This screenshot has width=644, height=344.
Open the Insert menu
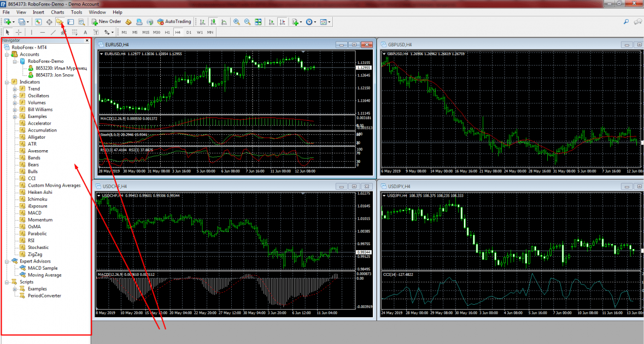(39, 13)
